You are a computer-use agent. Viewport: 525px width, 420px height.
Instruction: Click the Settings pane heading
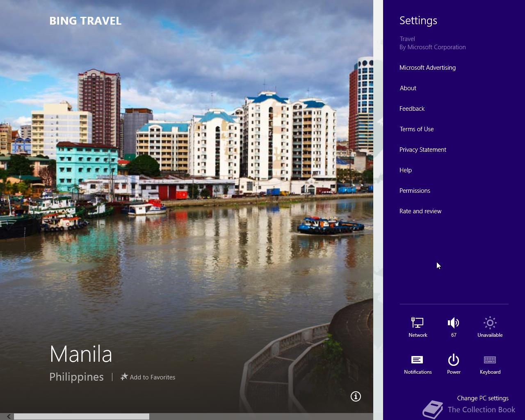click(418, 21)
